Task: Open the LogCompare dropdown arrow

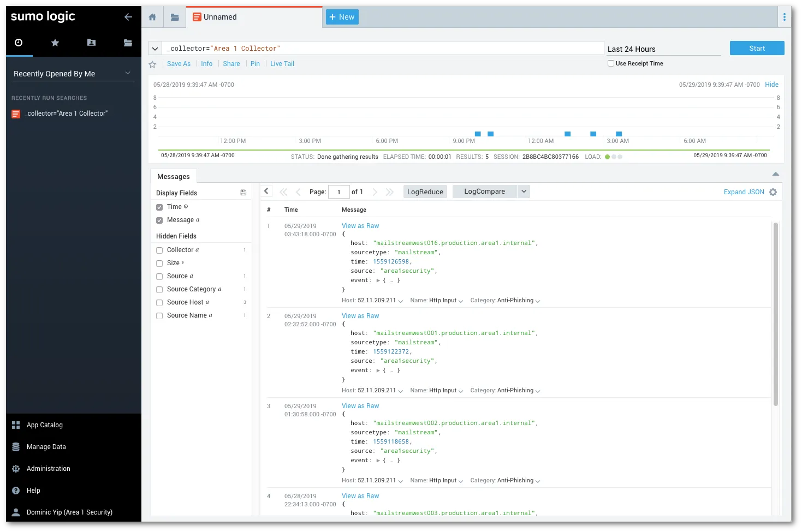Action: pyautogui.click(x=524, y=192)
